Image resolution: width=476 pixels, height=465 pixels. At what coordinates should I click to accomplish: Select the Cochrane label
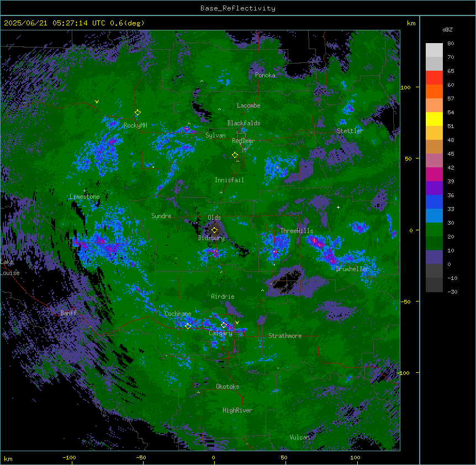178,314
